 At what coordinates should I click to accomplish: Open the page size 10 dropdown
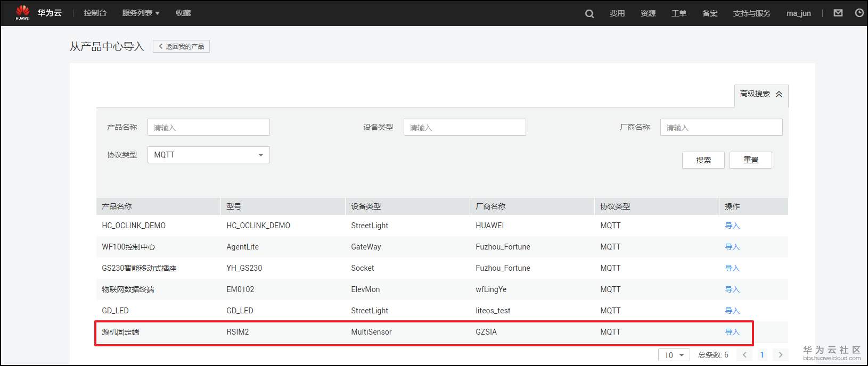[674, 355]
